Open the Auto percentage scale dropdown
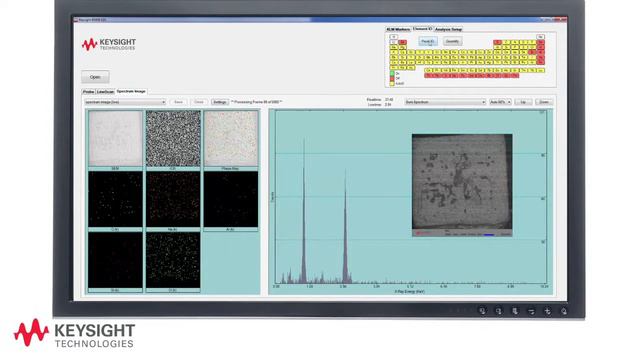 coord(500,102)
